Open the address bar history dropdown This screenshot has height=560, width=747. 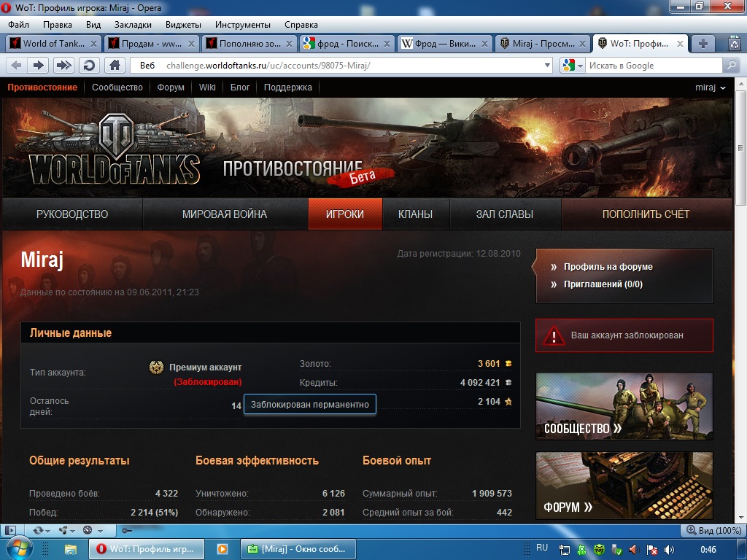tap(547, 66)
